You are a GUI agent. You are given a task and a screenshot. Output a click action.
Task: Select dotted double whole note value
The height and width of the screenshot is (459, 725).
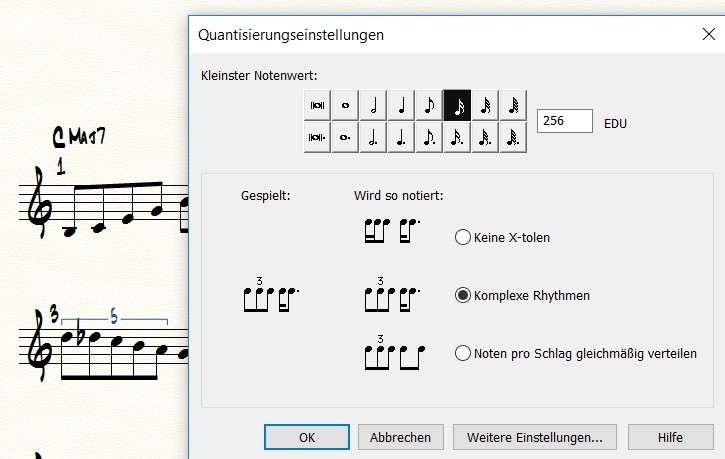(x=317, y=137)
